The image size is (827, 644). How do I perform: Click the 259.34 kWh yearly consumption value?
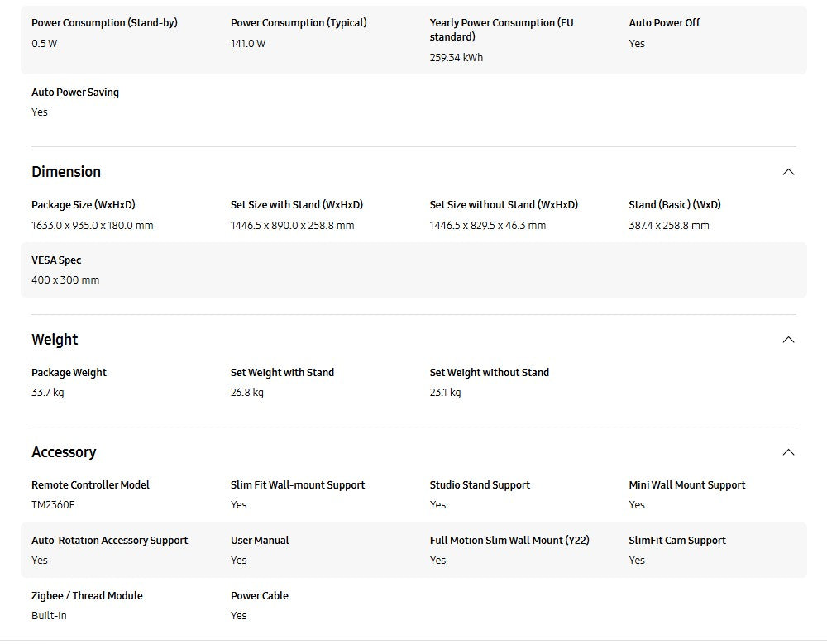[x=456, y=58]
